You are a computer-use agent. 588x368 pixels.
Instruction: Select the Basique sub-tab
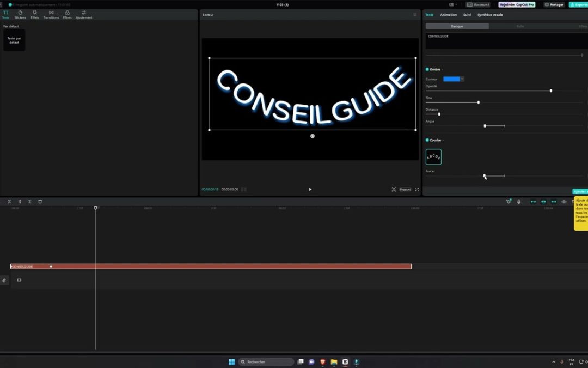click(x=457, y=26)
